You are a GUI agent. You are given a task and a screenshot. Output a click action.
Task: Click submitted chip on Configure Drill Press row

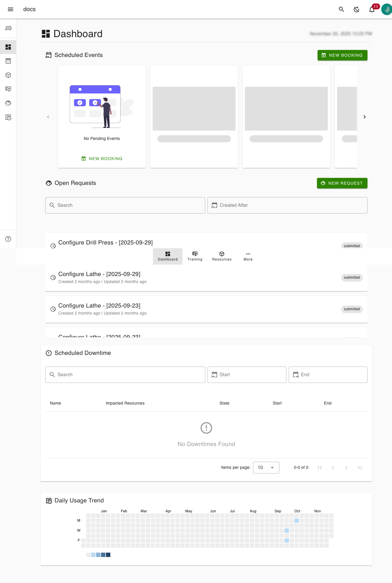pos(352,246)
